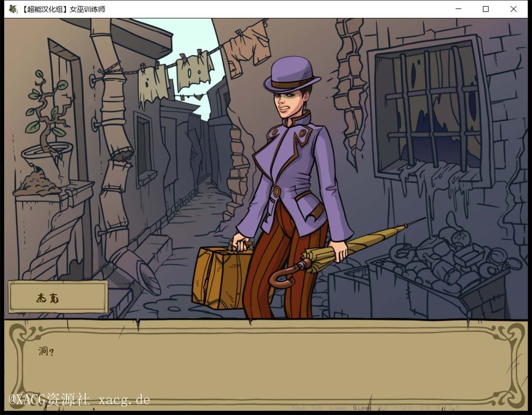532x415 pixels.
Task: Minimize the 女巫训练师 game window
Action: 458,9
